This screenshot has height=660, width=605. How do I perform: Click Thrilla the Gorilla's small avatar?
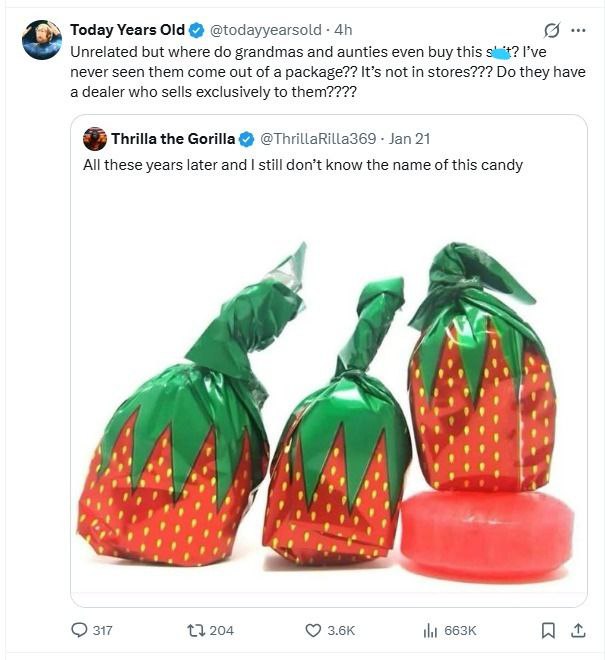(x=95, y=138)
